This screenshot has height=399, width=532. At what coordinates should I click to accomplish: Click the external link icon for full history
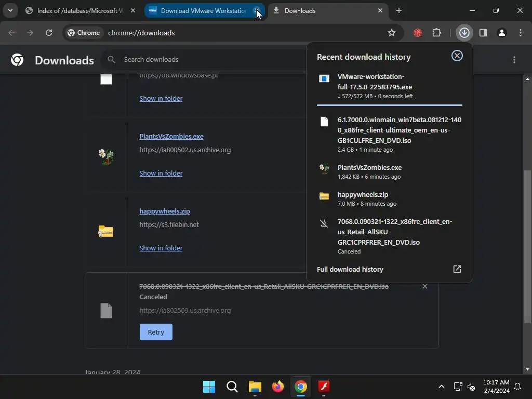[x=457, y=269]
